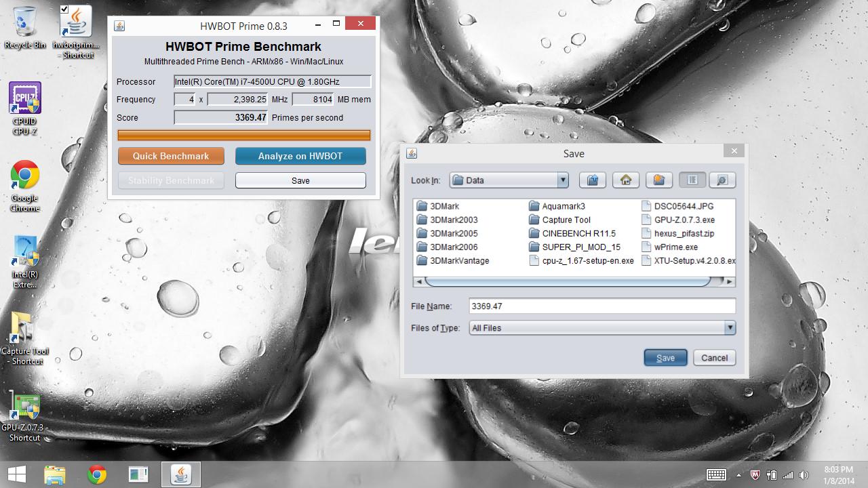Click the 8104 MB memory field

point(313,100)
